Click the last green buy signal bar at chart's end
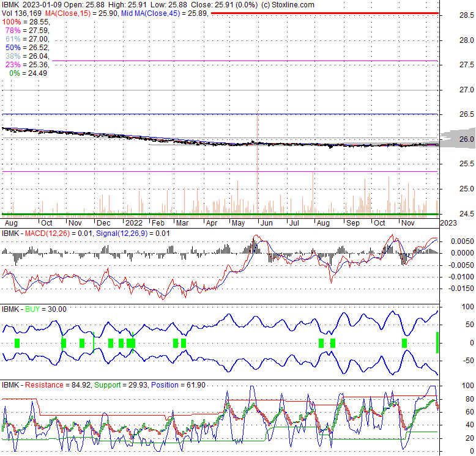Screen dimensions: 476x456 [x=437, y=342]
